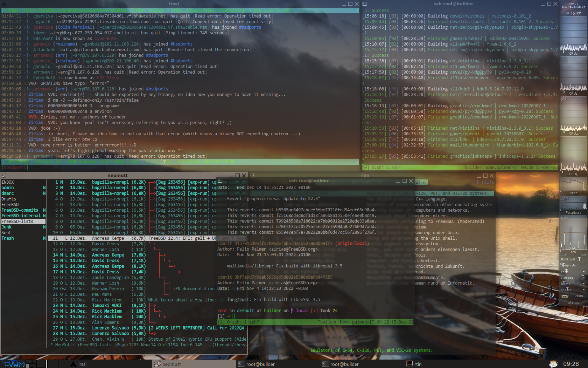Click the neomutt window title icon

(4, 175)
